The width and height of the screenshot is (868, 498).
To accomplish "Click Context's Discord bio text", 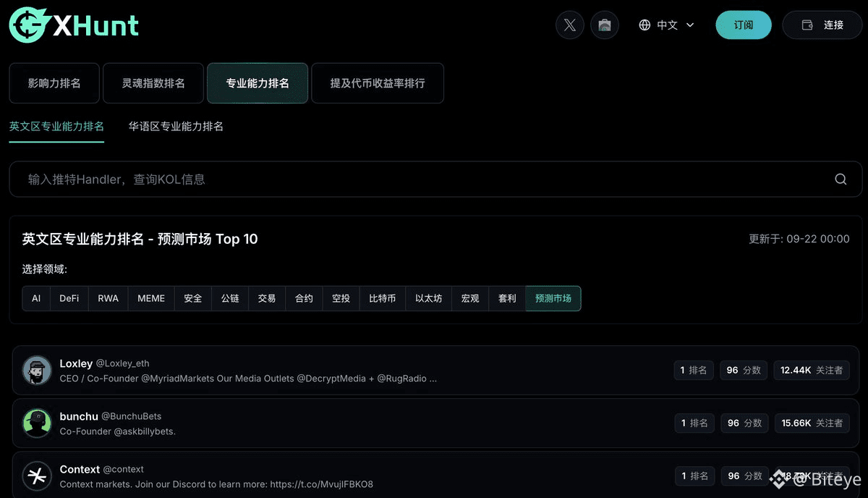I will click(216, 484).
